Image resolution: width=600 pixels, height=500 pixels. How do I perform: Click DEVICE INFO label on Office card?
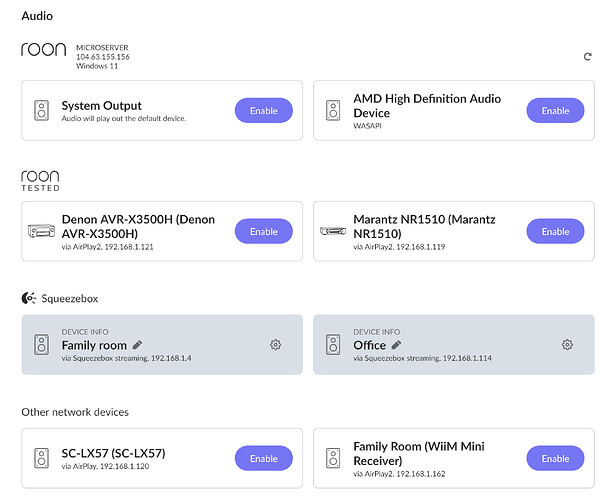pos(377,332)
